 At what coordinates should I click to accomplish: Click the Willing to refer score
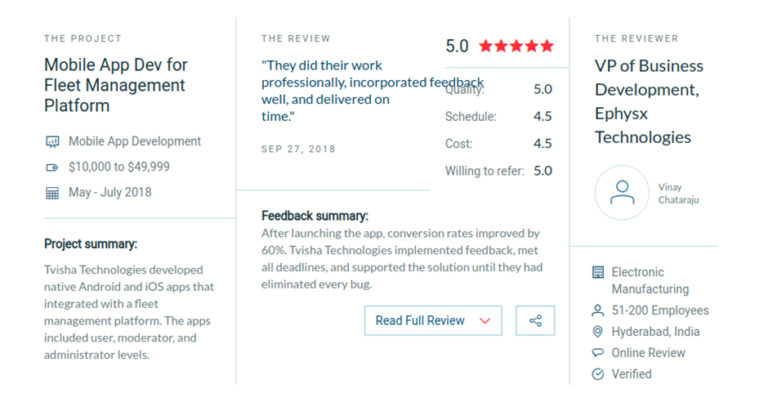tap(542, 171)
